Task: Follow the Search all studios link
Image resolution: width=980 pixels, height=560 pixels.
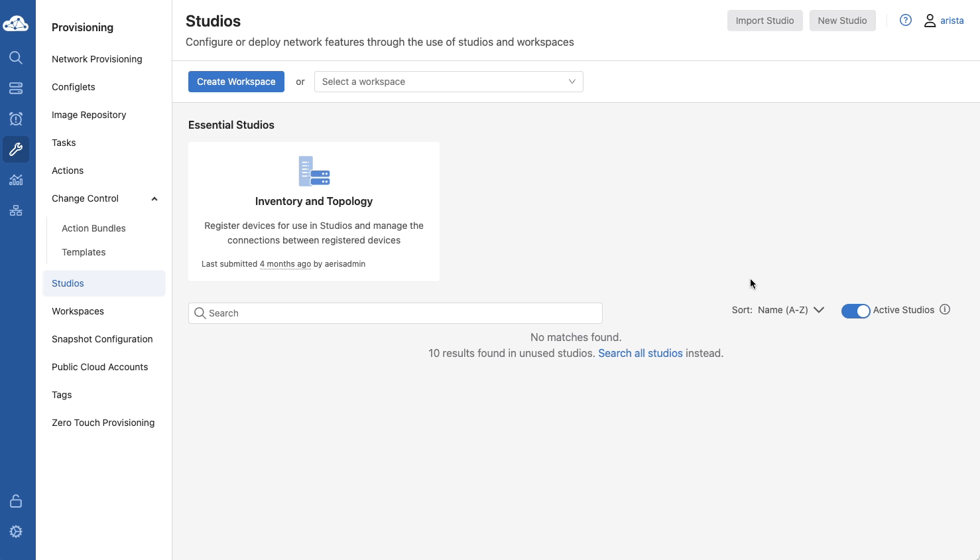Action: [640, 353]
